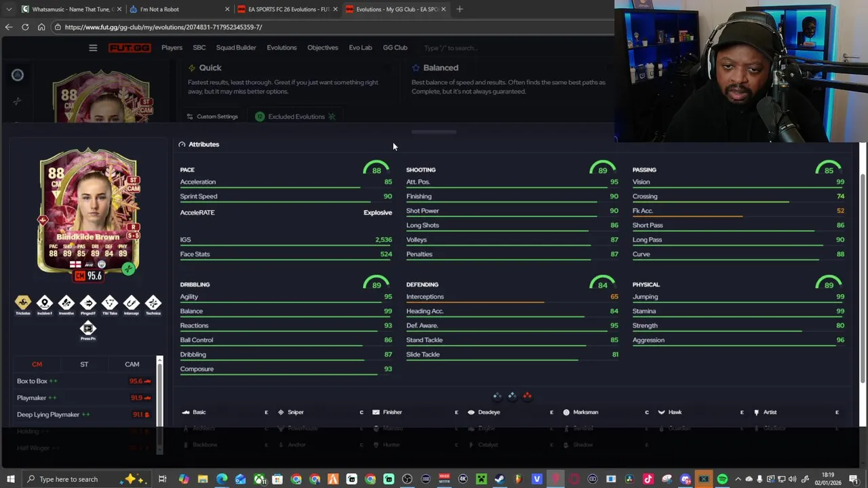868x488 pixels.
Task: Switch to the CM position tab
Action: pos(37,364)
